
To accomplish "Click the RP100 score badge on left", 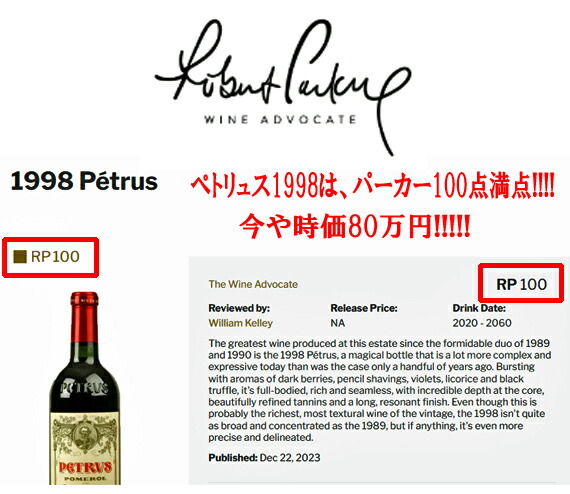I will coord(51,257).
